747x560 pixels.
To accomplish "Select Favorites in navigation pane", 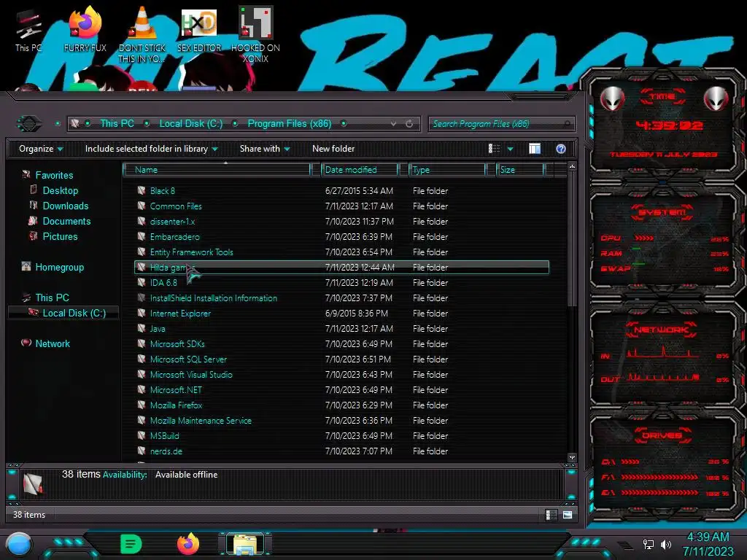I will (x=54, y=175).
